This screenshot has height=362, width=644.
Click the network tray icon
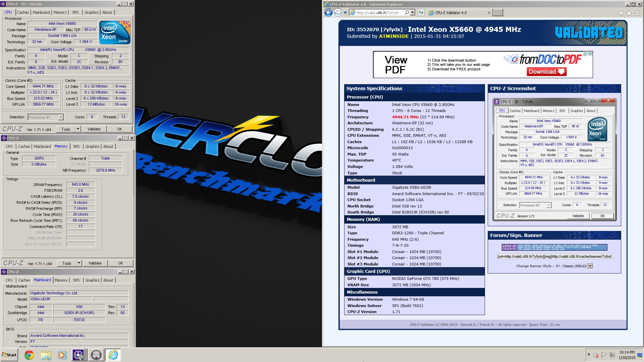pos(612,355)
